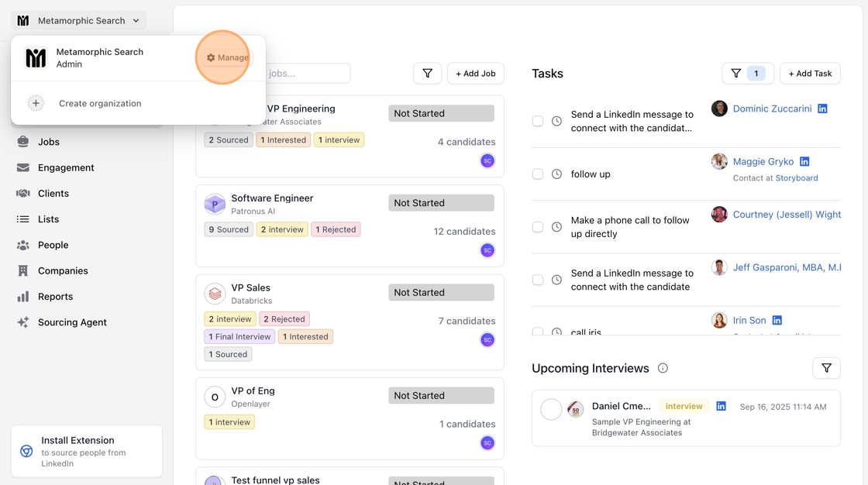Go to Reports in the sidebar
This screenshot has width=868, height=485.
(x=55, y=297)
